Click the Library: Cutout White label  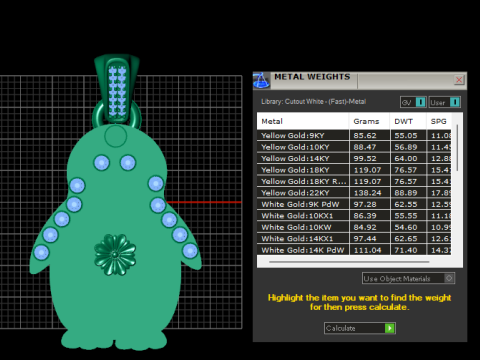[313, 101]
